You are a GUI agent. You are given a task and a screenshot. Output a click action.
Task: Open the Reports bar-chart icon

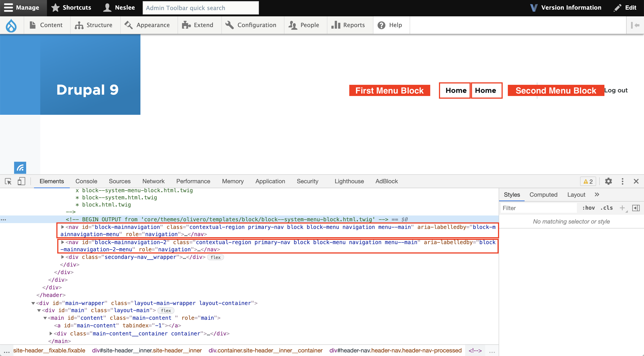click(336, 25)
